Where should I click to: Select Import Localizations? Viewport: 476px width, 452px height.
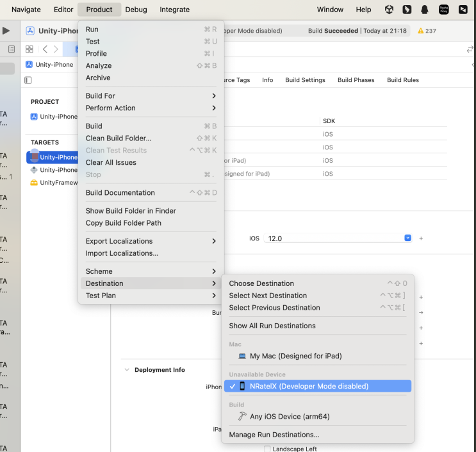click(151, 253)
